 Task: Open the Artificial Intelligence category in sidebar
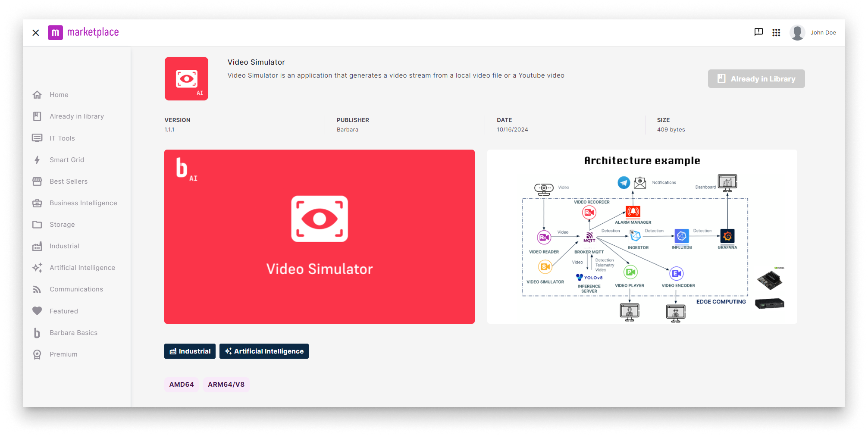pos(82,268)
